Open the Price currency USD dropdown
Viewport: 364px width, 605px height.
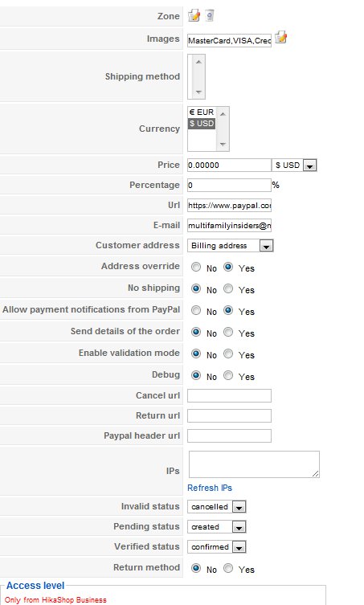click(294, 166)
